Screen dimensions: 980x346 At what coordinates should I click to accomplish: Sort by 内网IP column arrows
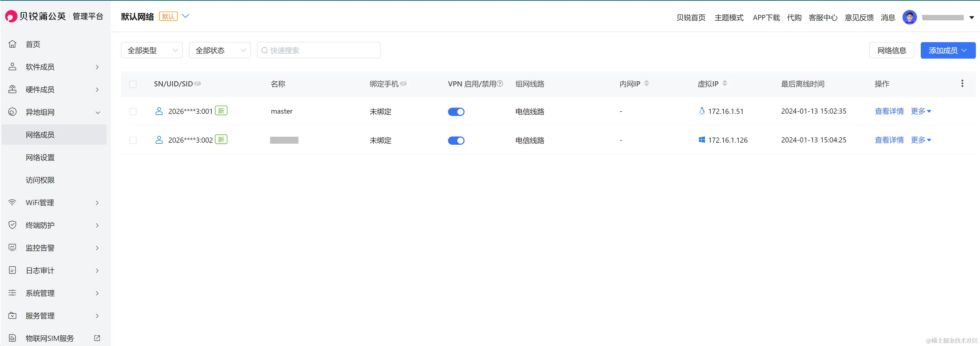[x=646, y=83]
